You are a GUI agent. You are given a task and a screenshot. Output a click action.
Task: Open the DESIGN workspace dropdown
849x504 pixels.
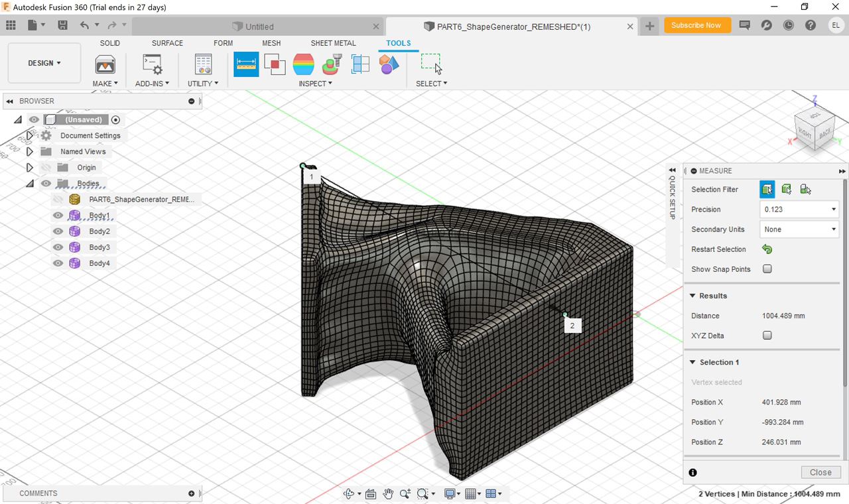pos(44,63)
